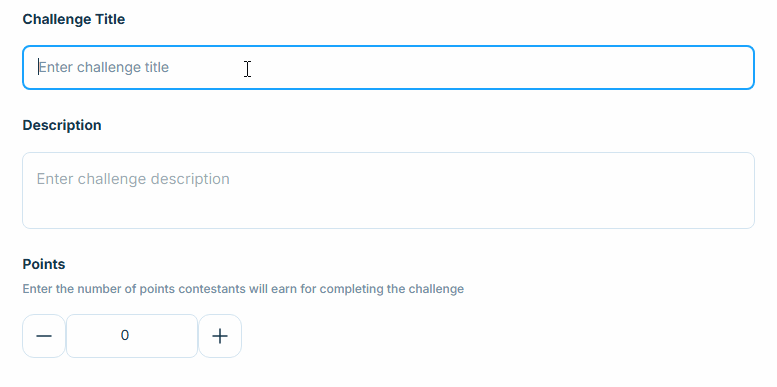Click the "Challenge Title" label
This screenshot has height=387, width=777.
tap(74, 19)
